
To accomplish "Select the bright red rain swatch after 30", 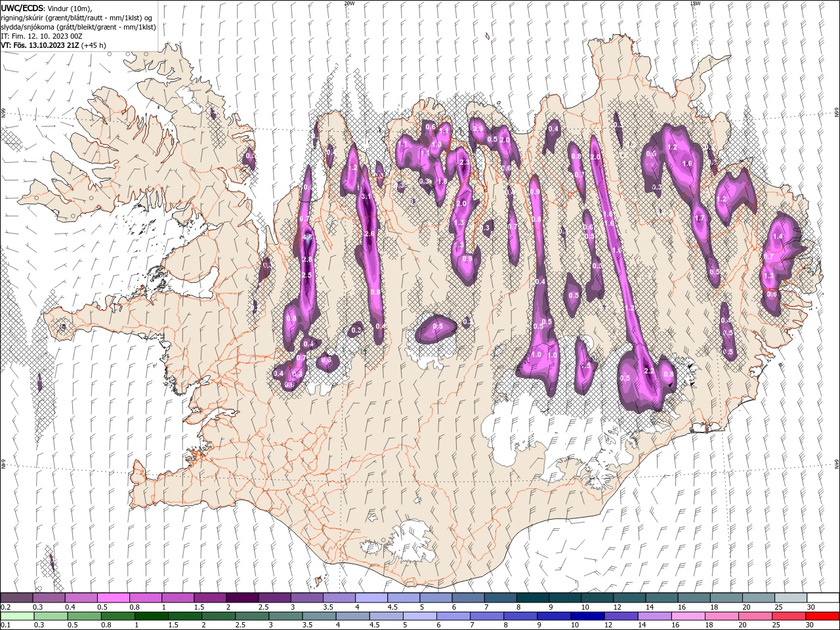I will coord(822,616).
